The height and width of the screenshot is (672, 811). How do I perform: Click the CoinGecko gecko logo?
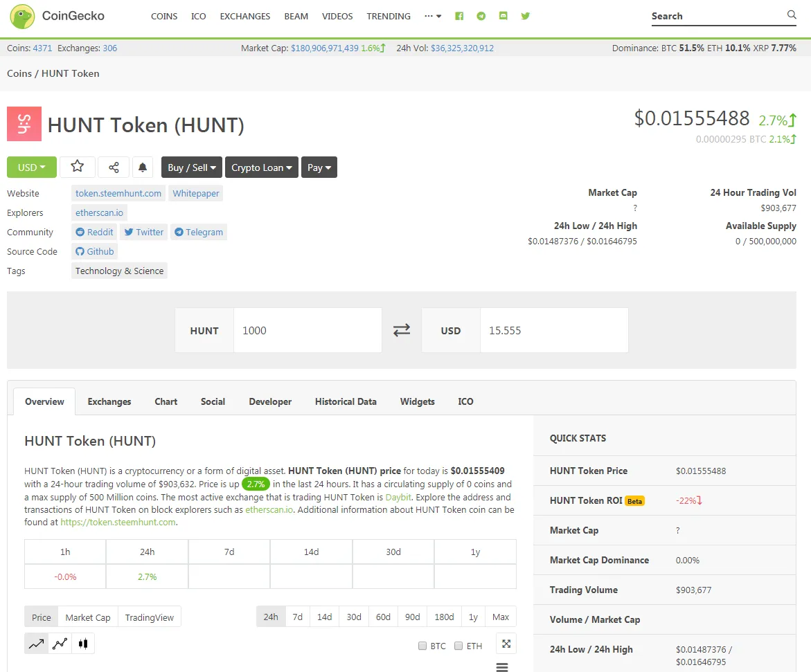pyautogui.click(x=22, y=16)
